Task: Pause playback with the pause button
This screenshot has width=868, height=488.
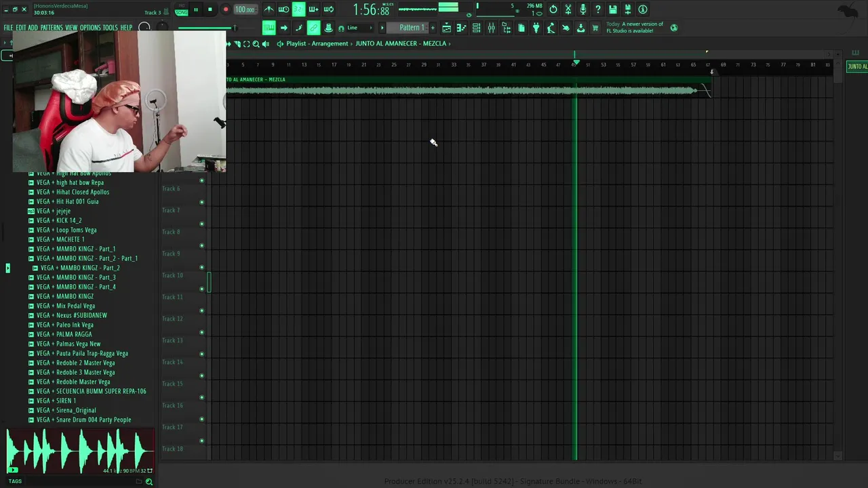Action: click(196, 9)
